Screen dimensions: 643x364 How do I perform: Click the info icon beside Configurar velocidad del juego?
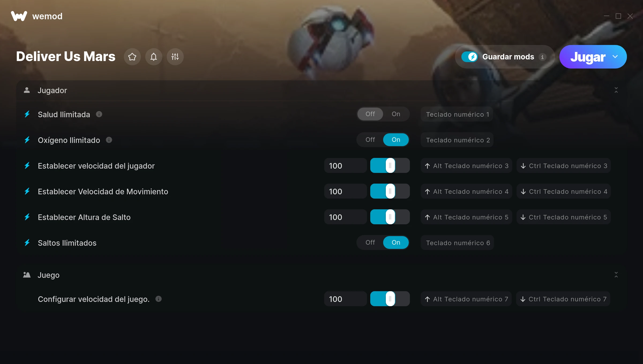coord(159,299)
